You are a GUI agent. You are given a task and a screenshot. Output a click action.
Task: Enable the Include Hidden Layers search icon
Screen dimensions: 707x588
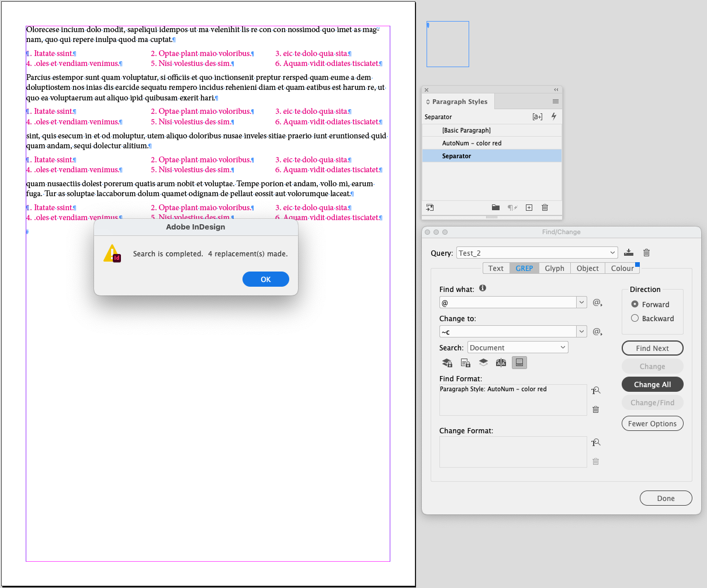pos(483,363)
